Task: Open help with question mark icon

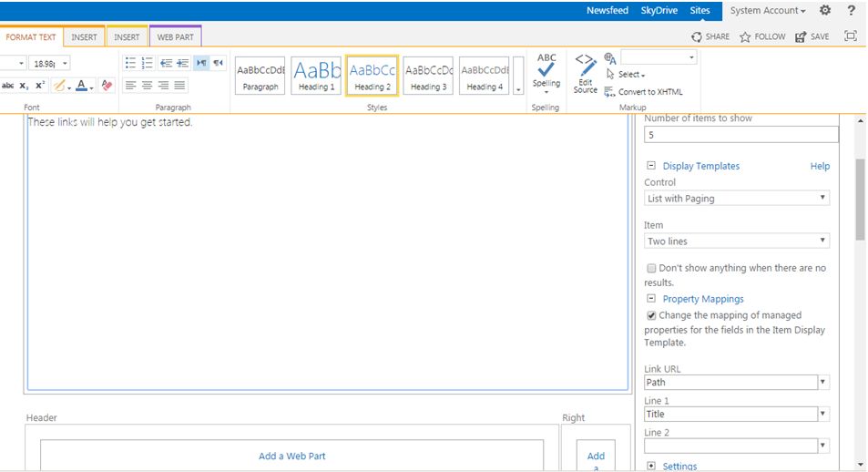Action: pyautogui.click(x=851, y=10)
